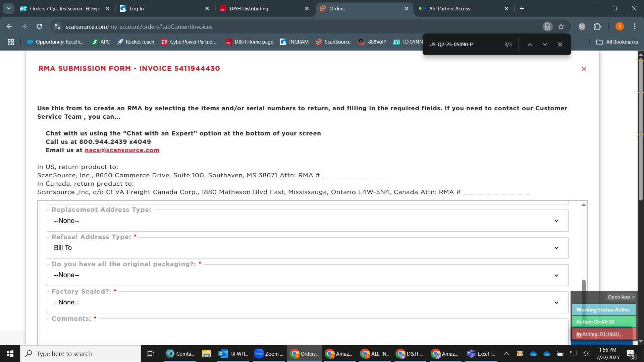Click the page vertical scrollbar thumb
This screenshot has height=362, width=644.
pos(641,129)
